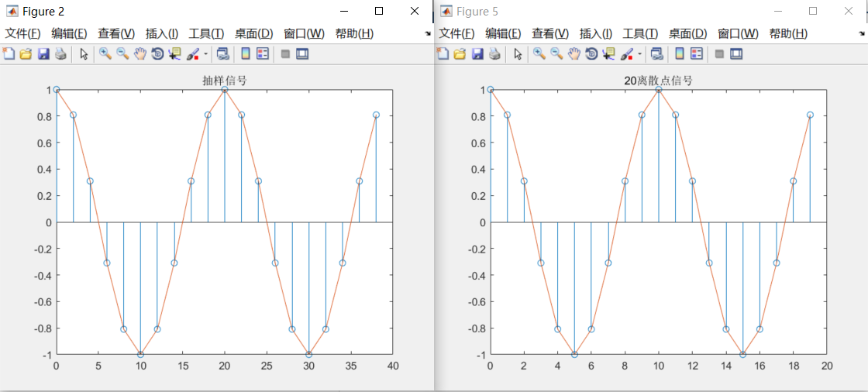
Task: Close the Figure 5 window
Action: pos(849,11)
